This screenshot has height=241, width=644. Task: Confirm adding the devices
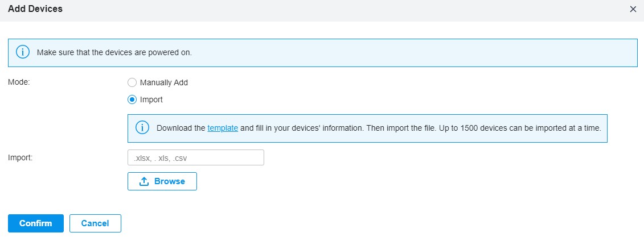[36, 223]
